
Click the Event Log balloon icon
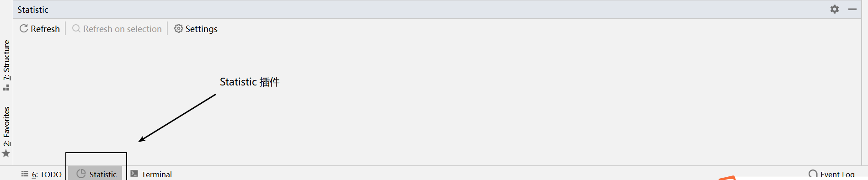tap(813, 174)
